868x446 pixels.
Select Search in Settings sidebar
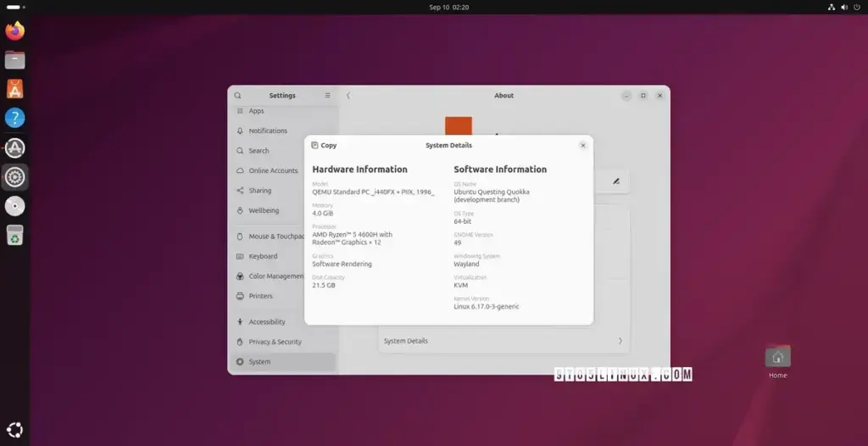click(282, 151)
